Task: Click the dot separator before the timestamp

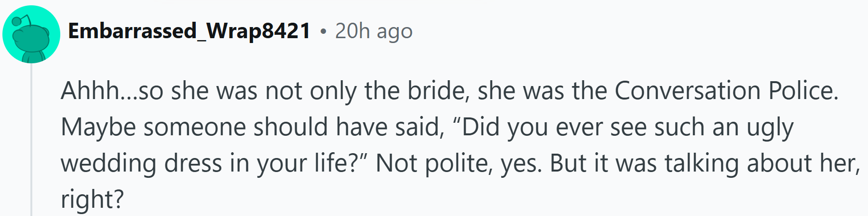Action: point(323,32)
